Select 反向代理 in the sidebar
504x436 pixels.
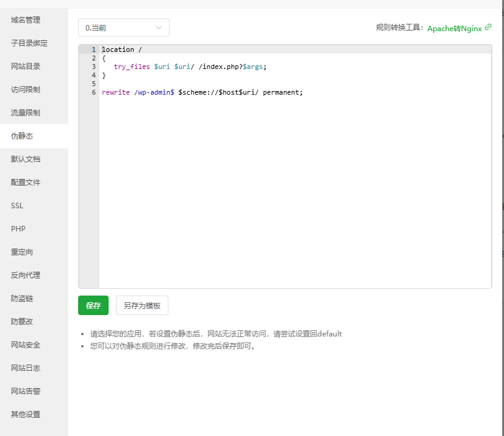point(26,275)
